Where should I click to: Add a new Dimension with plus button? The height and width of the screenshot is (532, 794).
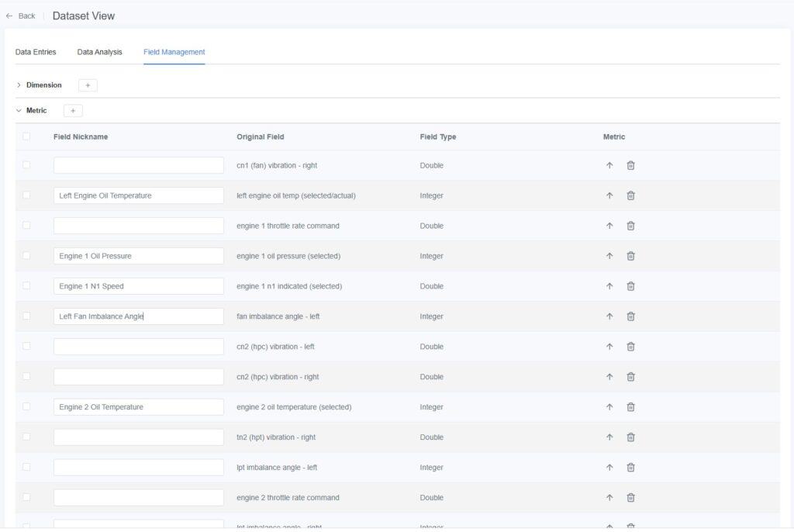pyautogui.click(x=88, y=85)
